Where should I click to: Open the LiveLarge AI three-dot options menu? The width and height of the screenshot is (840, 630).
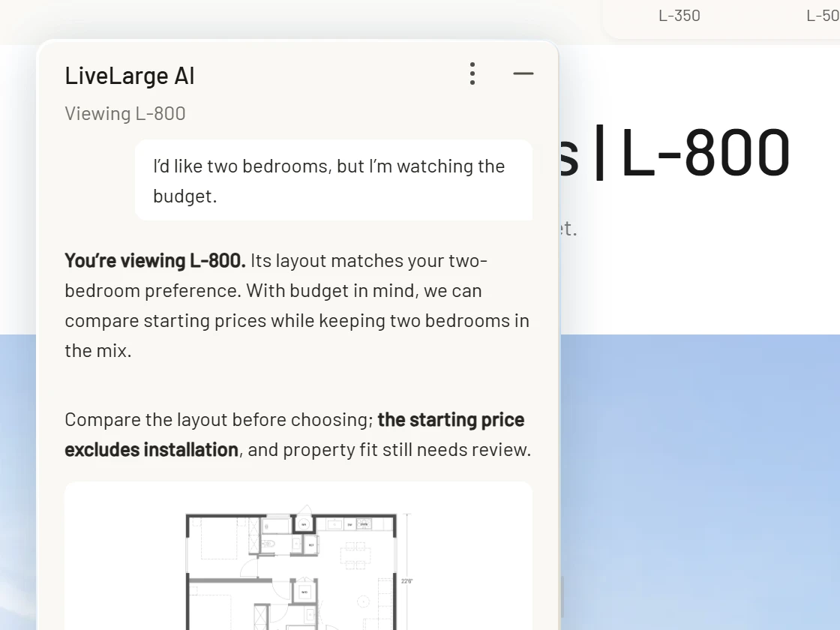(x=472, y=74)
